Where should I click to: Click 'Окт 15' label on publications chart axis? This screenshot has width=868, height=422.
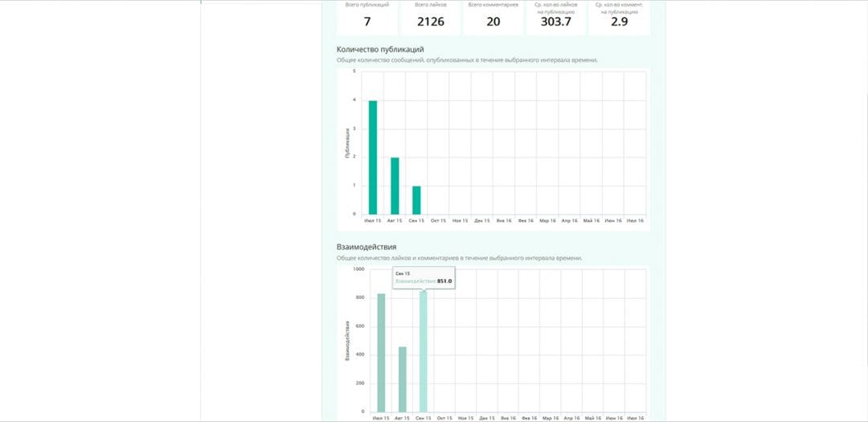point(438,219)
